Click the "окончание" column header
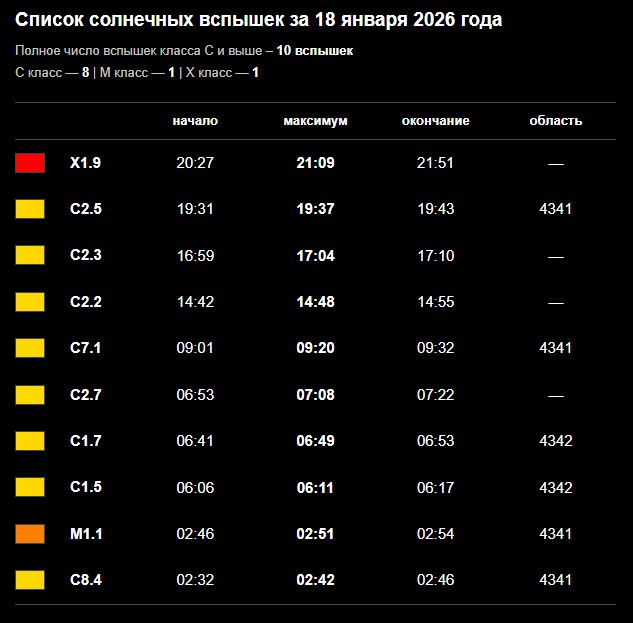 (435, 121)
